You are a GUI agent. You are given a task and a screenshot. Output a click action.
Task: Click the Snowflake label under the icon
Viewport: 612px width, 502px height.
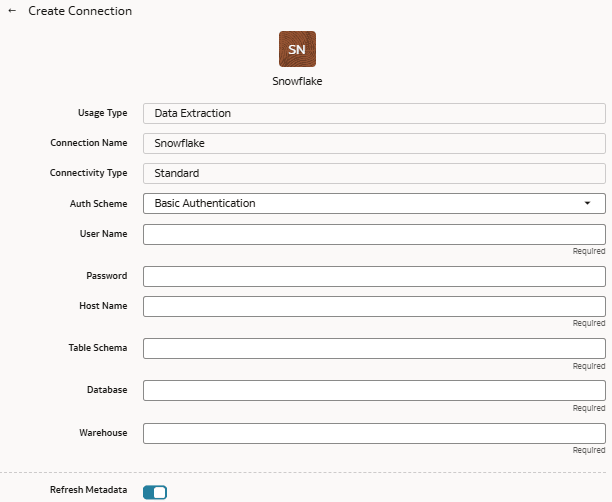tap(297, 81)
